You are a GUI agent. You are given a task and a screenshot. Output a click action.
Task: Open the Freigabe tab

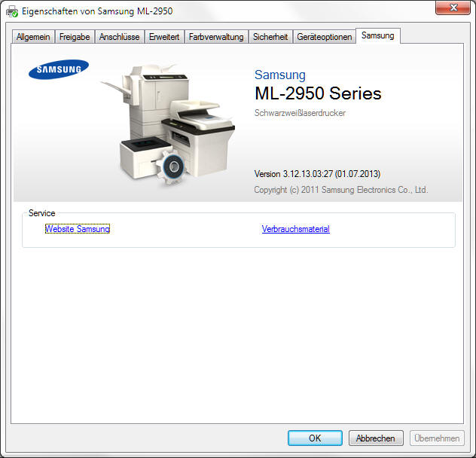point(74,37)
